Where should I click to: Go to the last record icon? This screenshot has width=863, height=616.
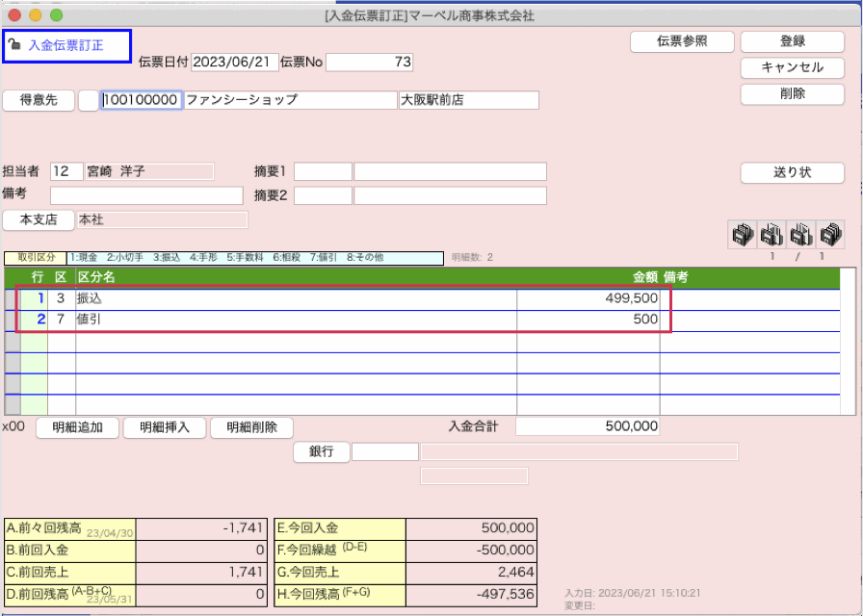pyautogui.click(x=830, y=234)
